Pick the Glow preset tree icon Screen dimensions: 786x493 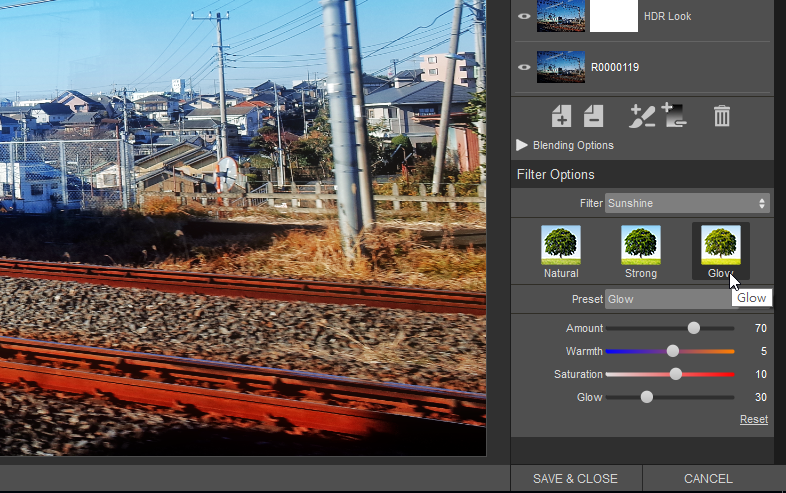(720, 245)
